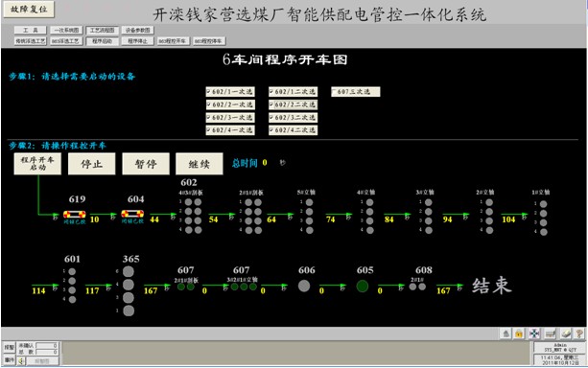Click the question mark help icon
This screenshot has width=588, height=368.
click(579, 333)
